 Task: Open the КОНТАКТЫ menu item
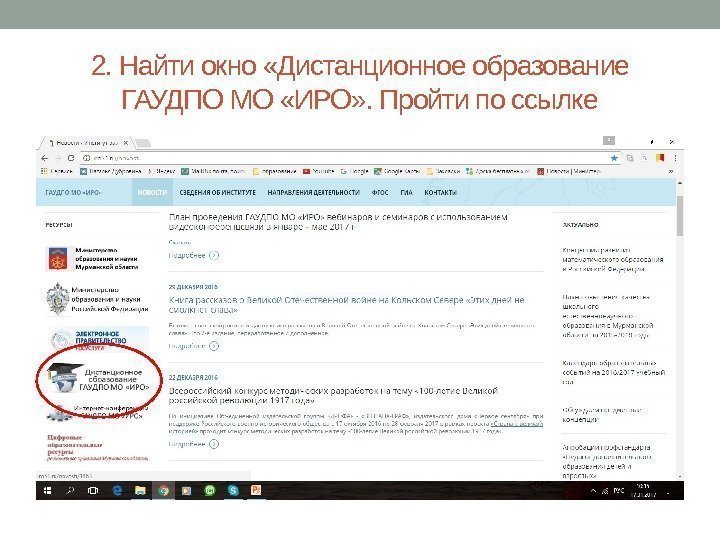click(440, 193)
